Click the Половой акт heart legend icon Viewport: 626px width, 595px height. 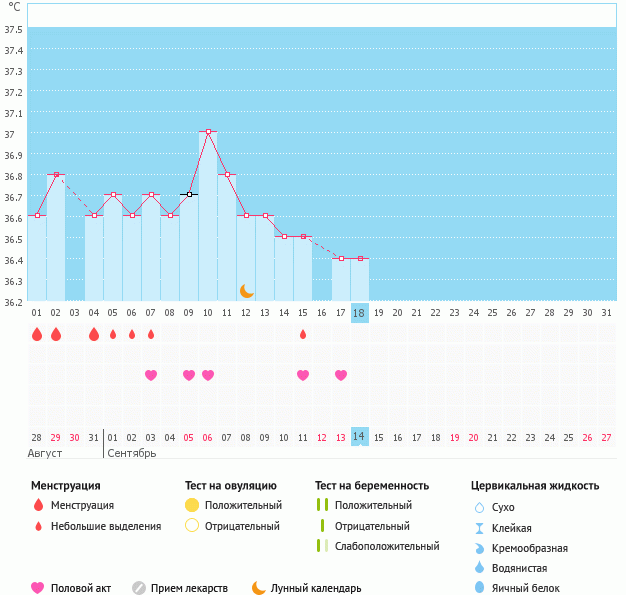[38, 588]
